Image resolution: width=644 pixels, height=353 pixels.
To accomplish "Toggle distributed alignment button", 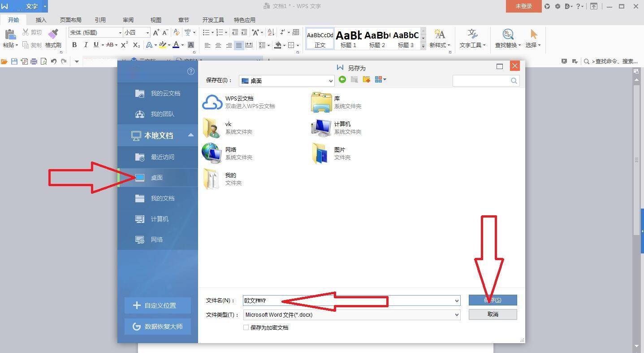I will click(x=249, y=45).
